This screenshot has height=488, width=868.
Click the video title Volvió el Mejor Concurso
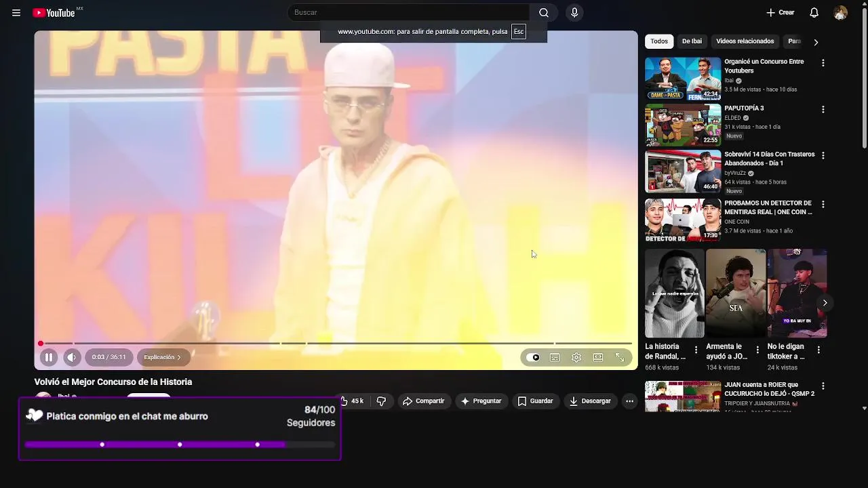pyautogui.click(x=113, y=382)
